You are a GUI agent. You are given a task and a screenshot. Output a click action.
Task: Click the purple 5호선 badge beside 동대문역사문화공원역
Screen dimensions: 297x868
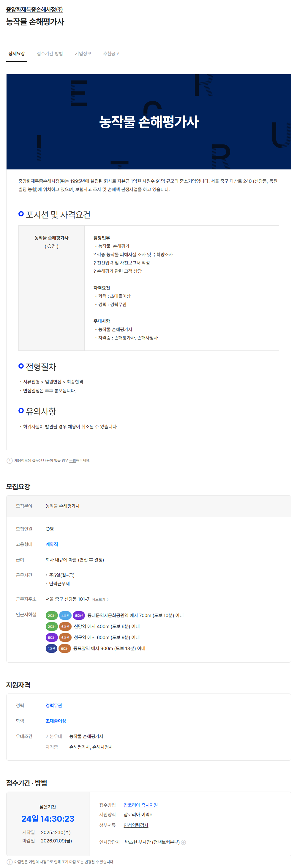79,616
